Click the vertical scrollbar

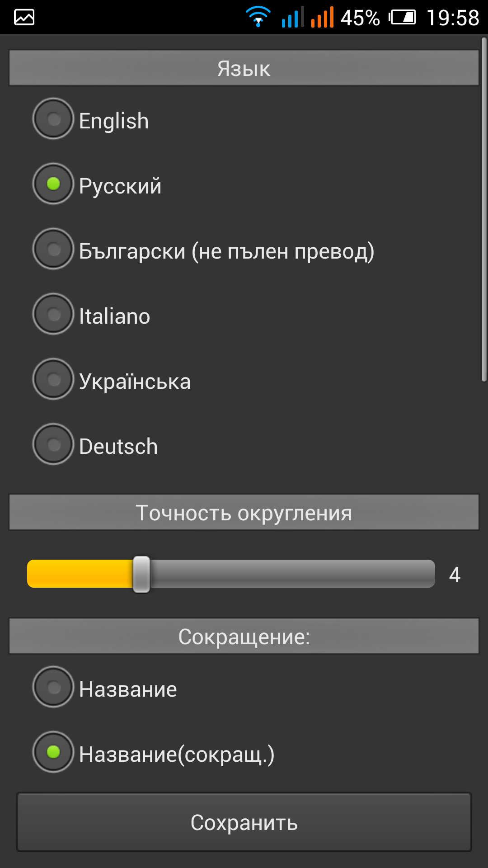[484, 210]
